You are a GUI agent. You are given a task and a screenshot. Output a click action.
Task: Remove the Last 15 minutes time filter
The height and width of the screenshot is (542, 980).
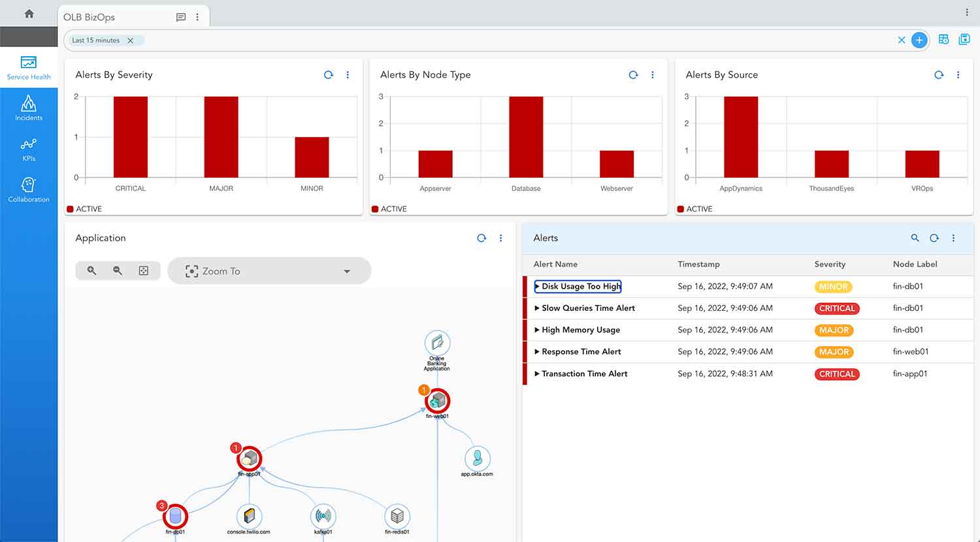point(131,40)
